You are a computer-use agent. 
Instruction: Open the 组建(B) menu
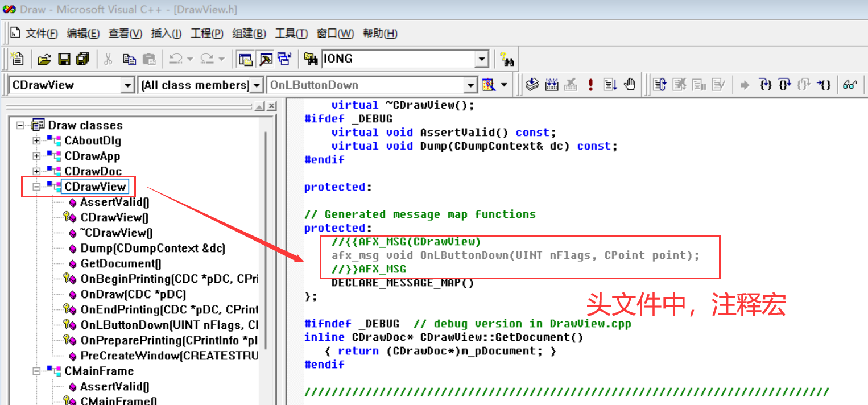click(249, 34)
